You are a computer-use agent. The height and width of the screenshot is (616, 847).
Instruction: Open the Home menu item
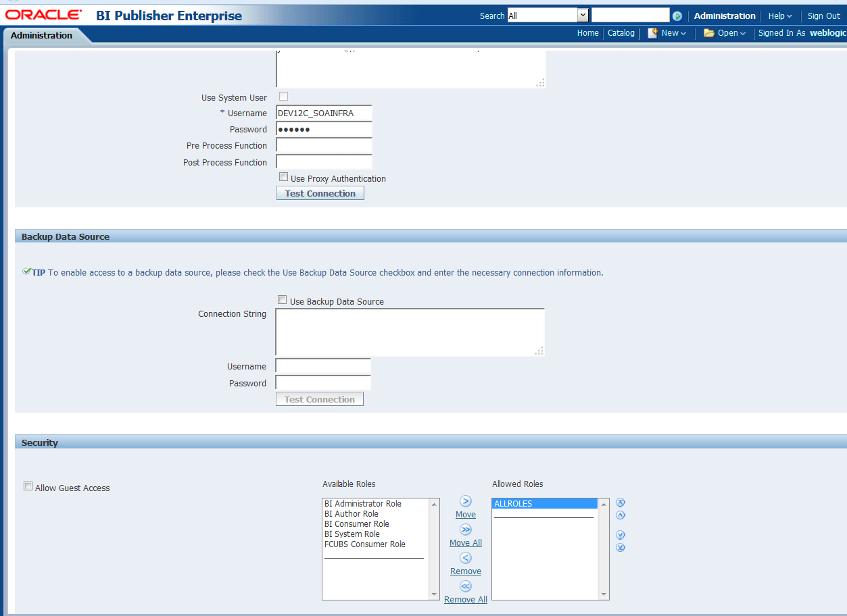(588, 33)
